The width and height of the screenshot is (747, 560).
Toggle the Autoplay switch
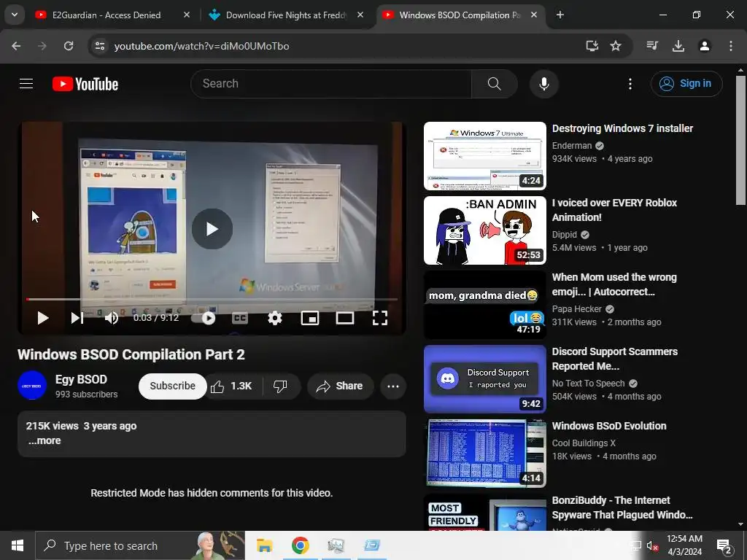click(x=204, y=318)
